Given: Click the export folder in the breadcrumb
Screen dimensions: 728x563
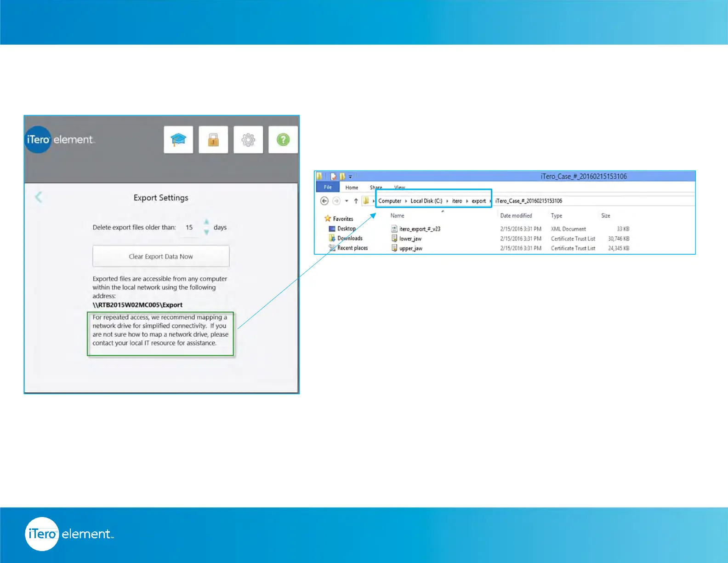Looking at the screenshot, I should [478, 201].
